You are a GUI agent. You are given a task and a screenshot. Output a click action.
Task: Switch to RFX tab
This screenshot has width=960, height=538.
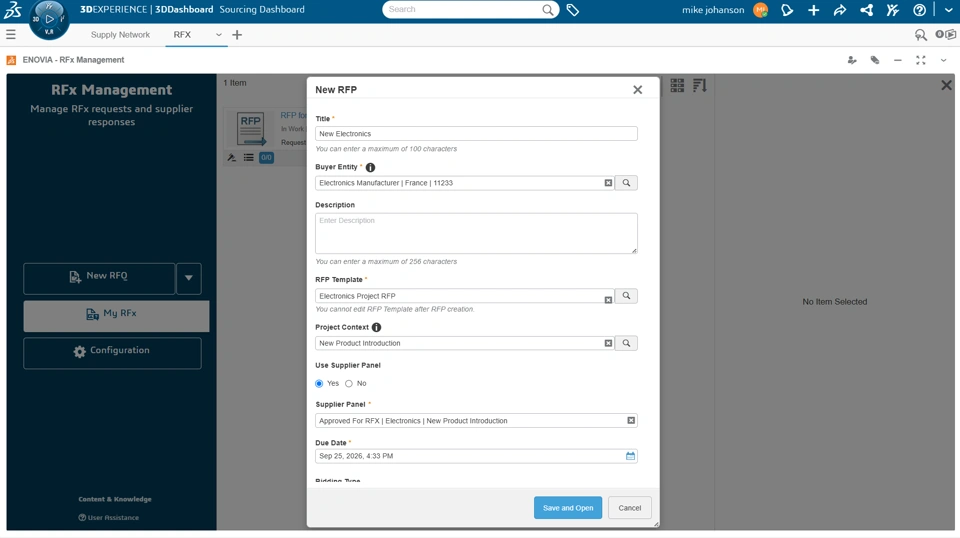click(182, 35)
